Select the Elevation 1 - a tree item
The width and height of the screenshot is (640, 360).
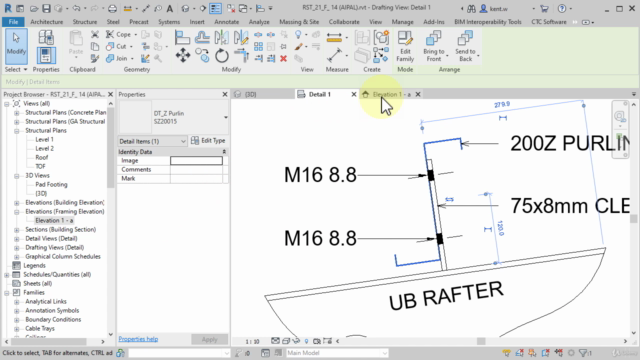(54, 220)
